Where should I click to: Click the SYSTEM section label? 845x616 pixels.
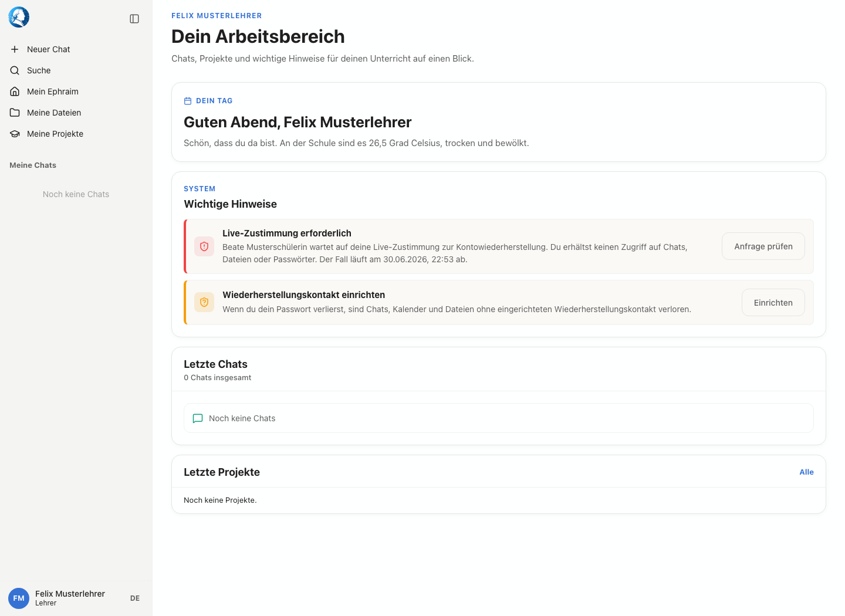[x=200, y=189]
